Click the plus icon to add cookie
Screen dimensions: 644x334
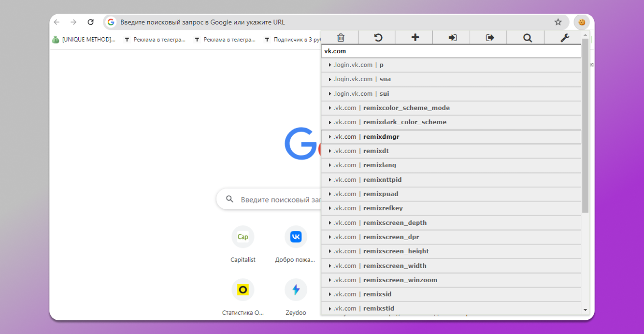(x=415, y=38)
